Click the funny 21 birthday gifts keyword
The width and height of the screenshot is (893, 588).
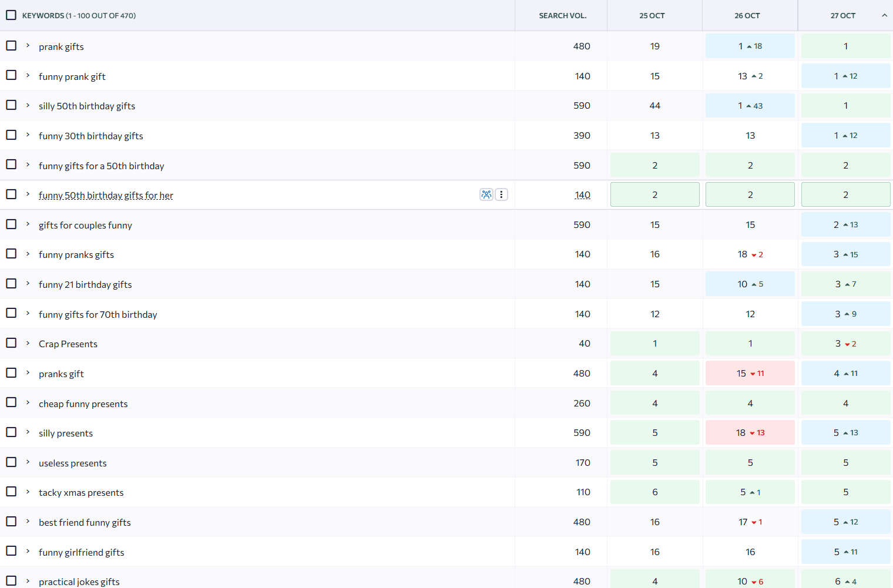(85, 285)
